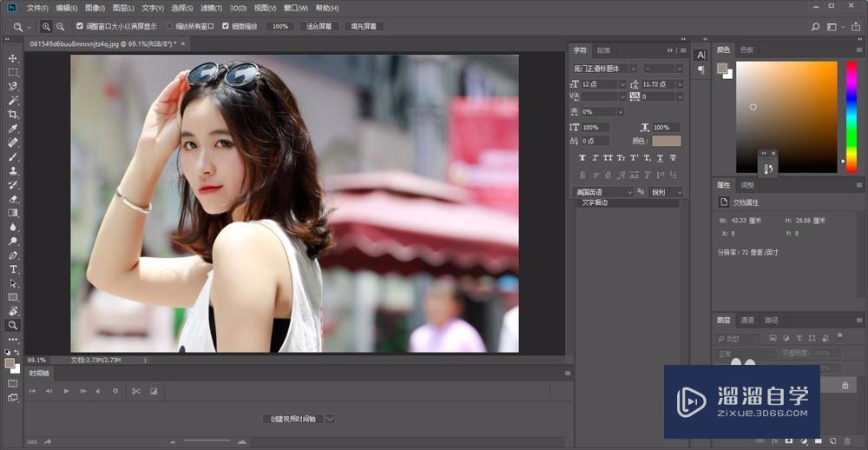Enable zoom all windows checkbox
The image size is (868, 450).
[169, 27]
